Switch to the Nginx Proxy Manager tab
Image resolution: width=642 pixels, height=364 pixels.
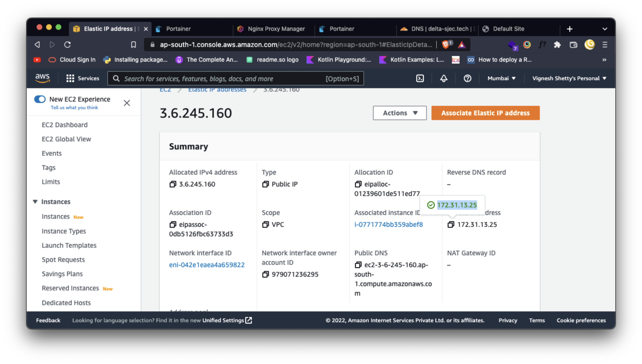[x=273, y=29]
